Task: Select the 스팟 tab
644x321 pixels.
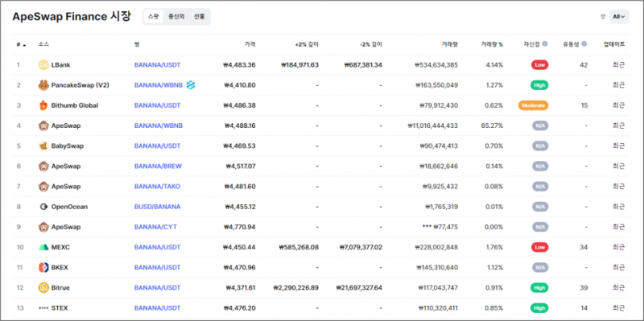Action: 154,17
